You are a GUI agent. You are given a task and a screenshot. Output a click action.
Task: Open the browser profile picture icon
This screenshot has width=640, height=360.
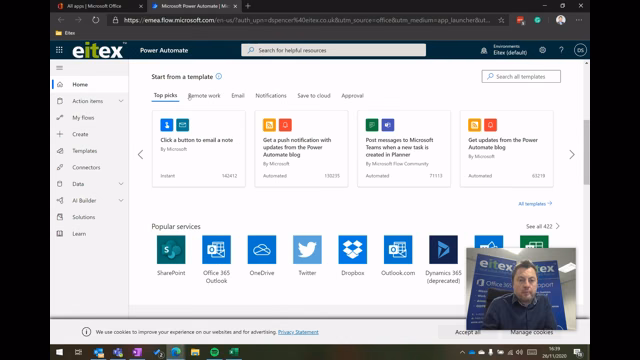[560, 20]
